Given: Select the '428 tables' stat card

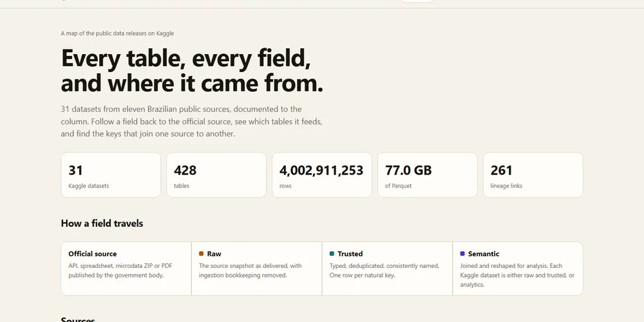Looking at the screenshot, I should point(216,175).
